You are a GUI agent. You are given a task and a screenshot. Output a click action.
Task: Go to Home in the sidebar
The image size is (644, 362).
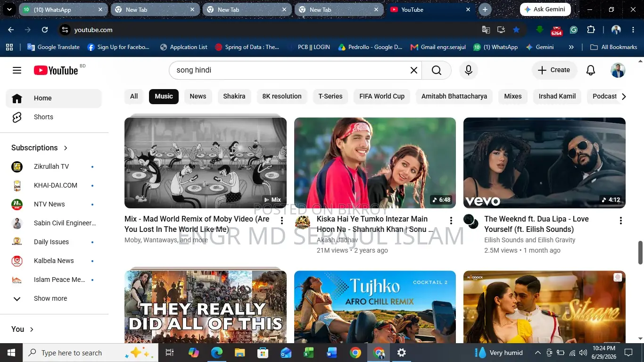[54, 98]
